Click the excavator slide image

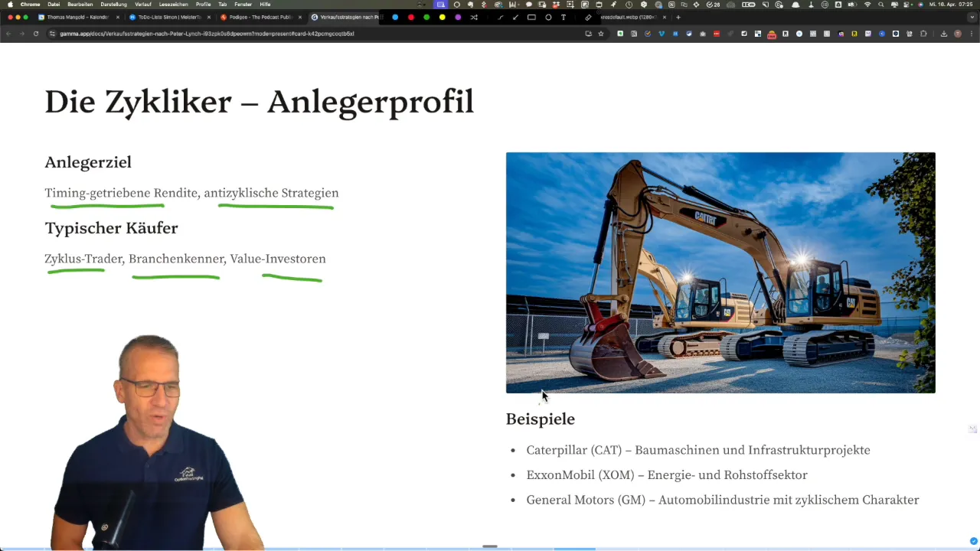(720, 272)
